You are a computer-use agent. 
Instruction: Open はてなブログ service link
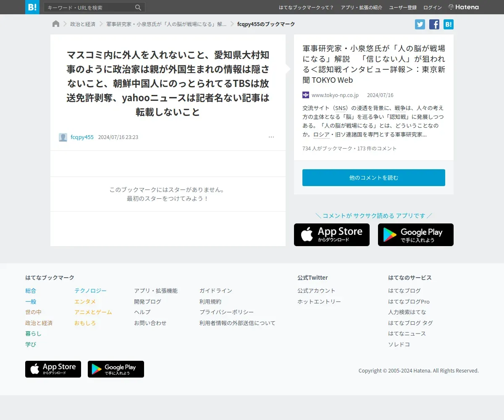click(x=404, y=291)
